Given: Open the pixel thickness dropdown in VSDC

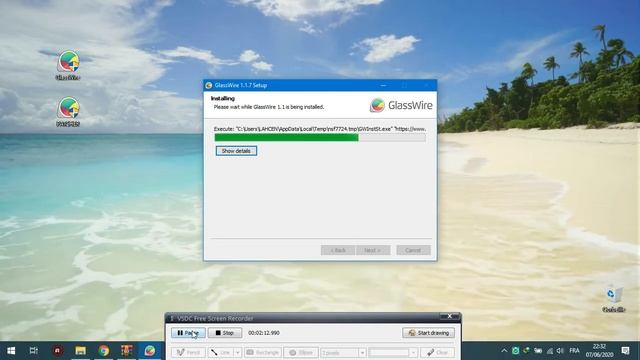Looking at the screenshot, I should tap(343, 352).
